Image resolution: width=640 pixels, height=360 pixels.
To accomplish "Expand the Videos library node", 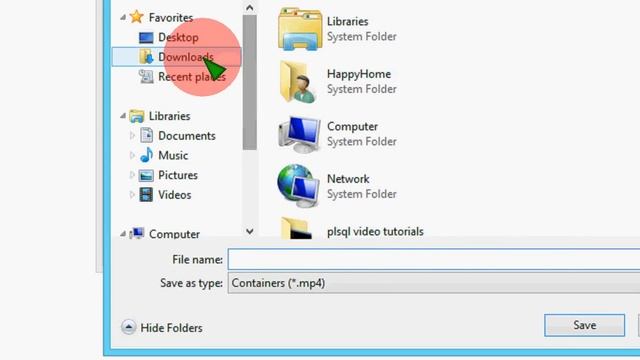I will (132, 194).
